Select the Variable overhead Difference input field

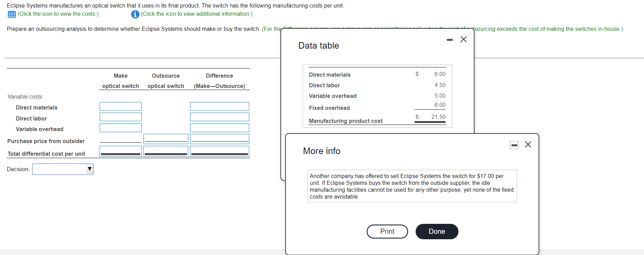click(x=219, y=128)
